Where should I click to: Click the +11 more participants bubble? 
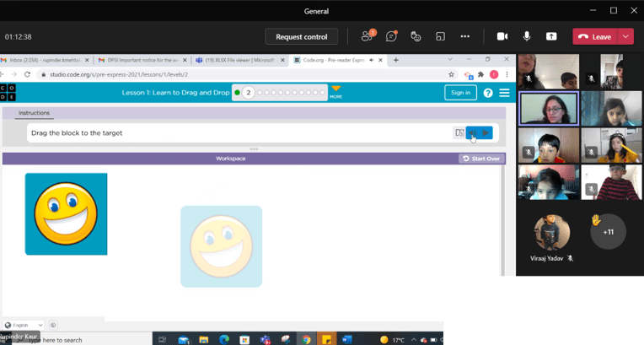(x=608, y=231)
